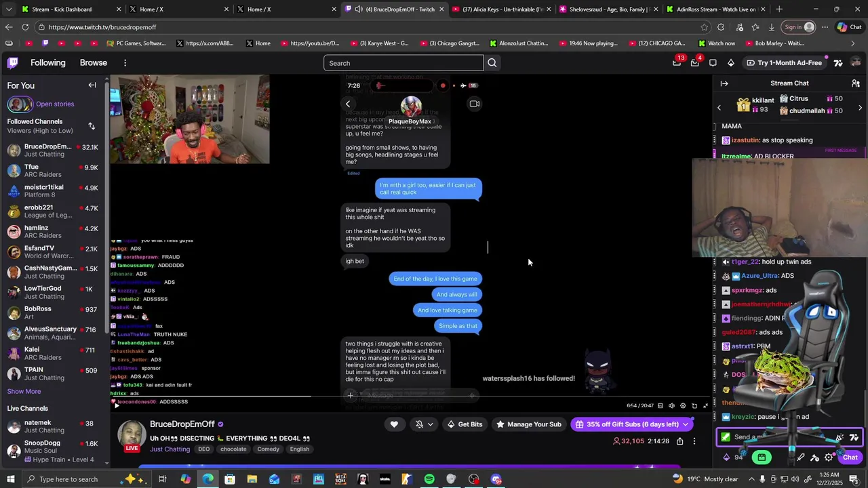868x488 pixels.
Task: Open the Whispers icon in top bar
Action: 713,63
